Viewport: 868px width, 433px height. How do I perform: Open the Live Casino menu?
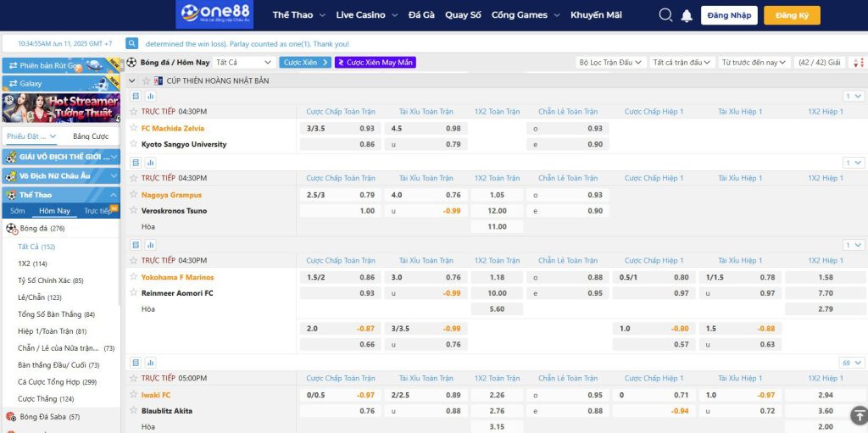[x=366, y=15]
